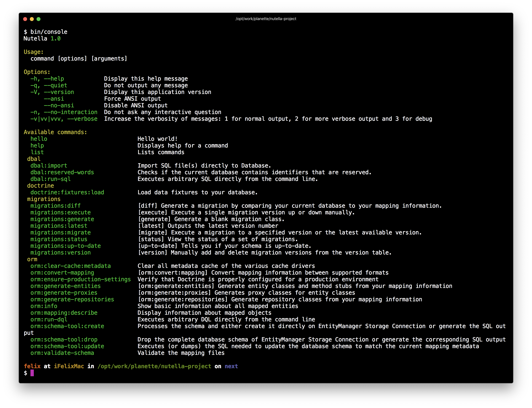Click the 'orm:validate-schema' command
532x408 pixels.
[62, 353]
